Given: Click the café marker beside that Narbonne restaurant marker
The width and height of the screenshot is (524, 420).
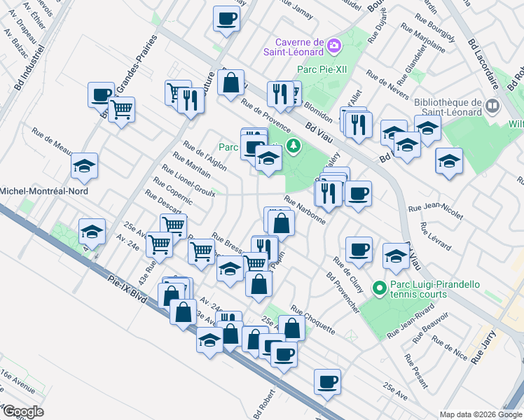Looking at the screenshot, I should [358, 195].
